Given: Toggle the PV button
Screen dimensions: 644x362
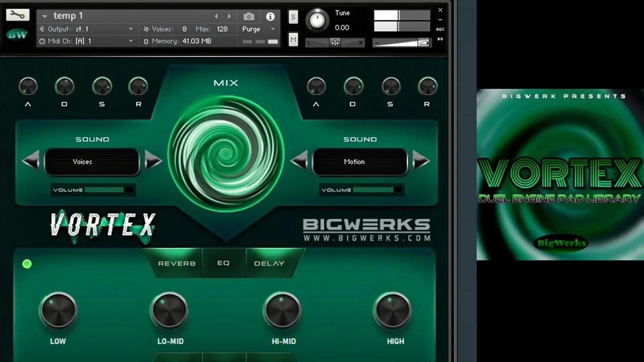Looking at the screenshot, I should (x=440, y=39).
